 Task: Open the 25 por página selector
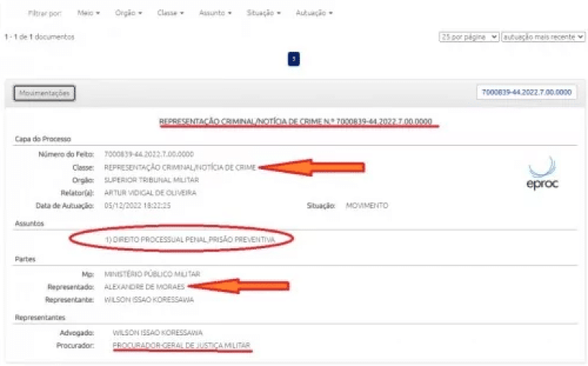pyautogui.click(x=469, y=37)
